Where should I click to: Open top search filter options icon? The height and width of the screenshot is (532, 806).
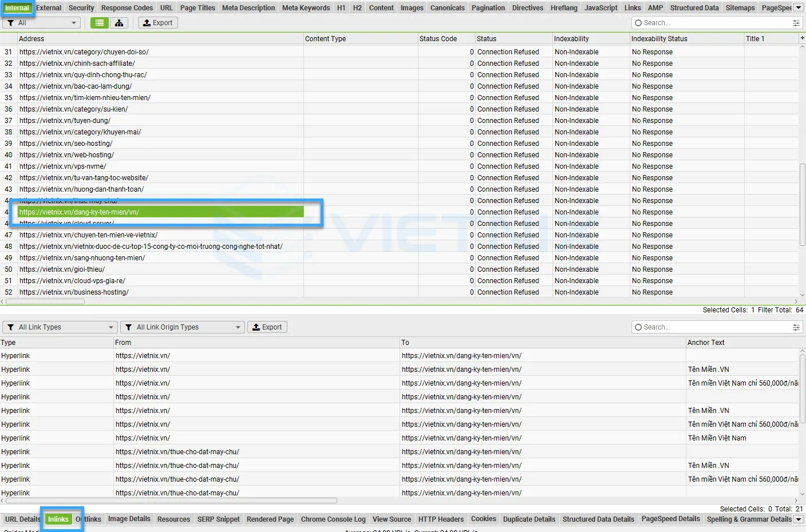[796, 23]
